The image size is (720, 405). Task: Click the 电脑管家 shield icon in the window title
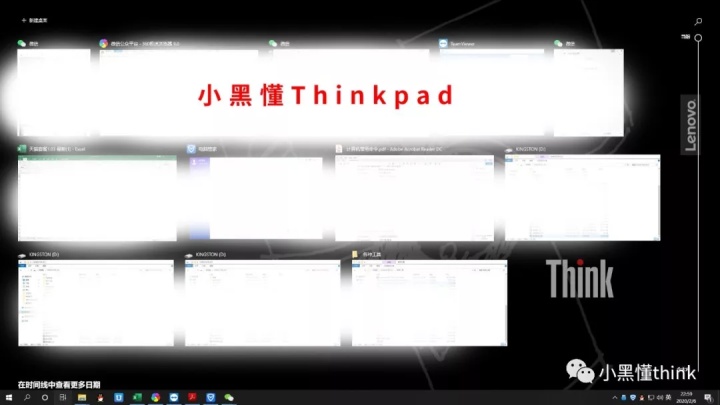pos(191,149)
